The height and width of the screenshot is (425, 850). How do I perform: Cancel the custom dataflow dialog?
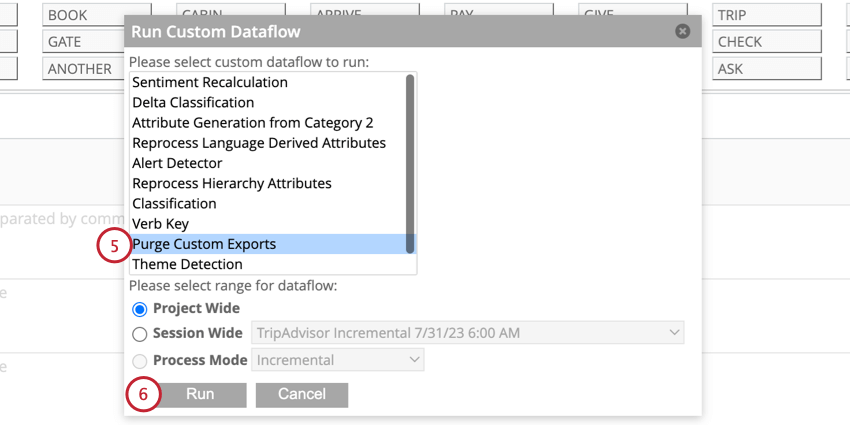click(301, 394)
